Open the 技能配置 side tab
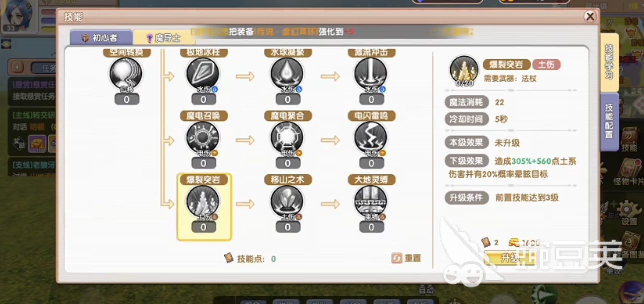644x304 pixels. point(609,122)
